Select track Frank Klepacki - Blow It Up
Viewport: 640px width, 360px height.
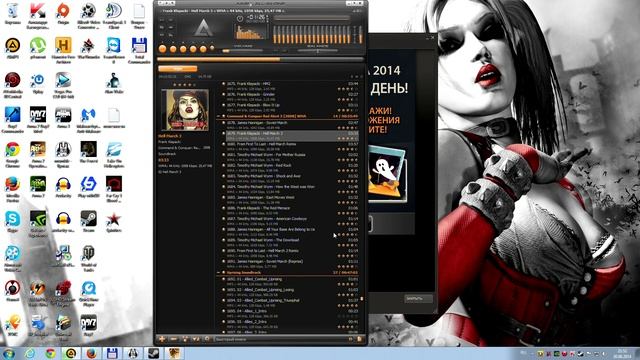click(x=291, y=107)
